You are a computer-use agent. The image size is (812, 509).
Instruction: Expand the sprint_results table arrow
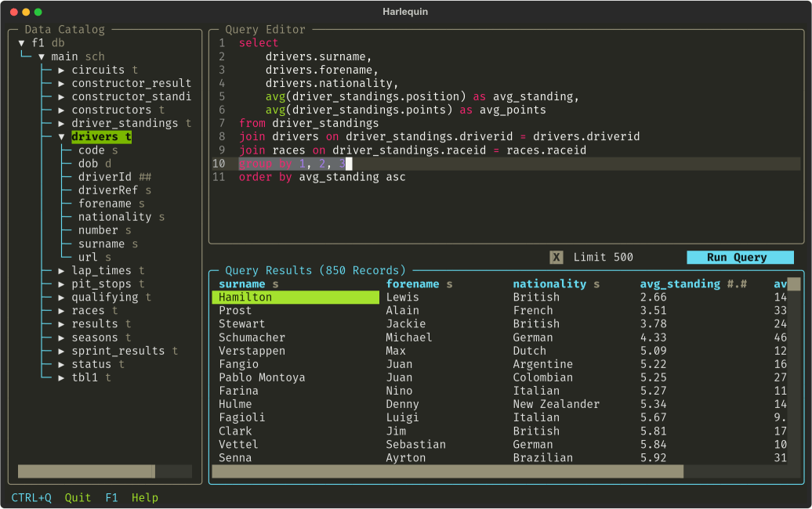(61, 351)
